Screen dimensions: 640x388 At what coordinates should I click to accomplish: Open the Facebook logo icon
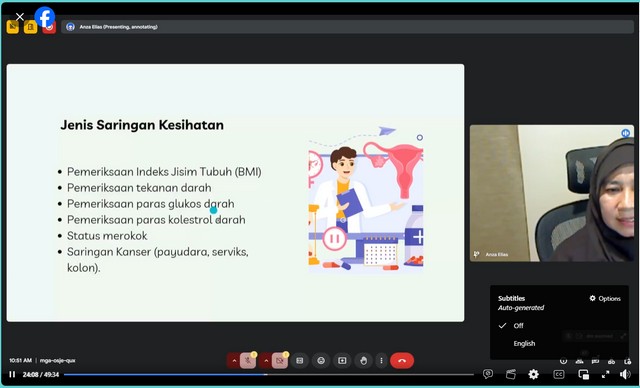pyautogui.click(x=45, y=17)
